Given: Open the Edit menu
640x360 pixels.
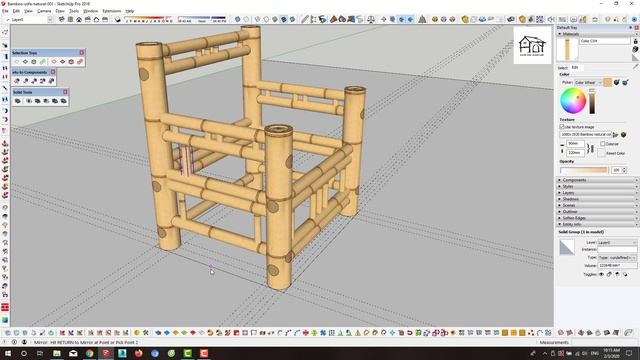Looking at the screenshot, I should pos(16,11).
